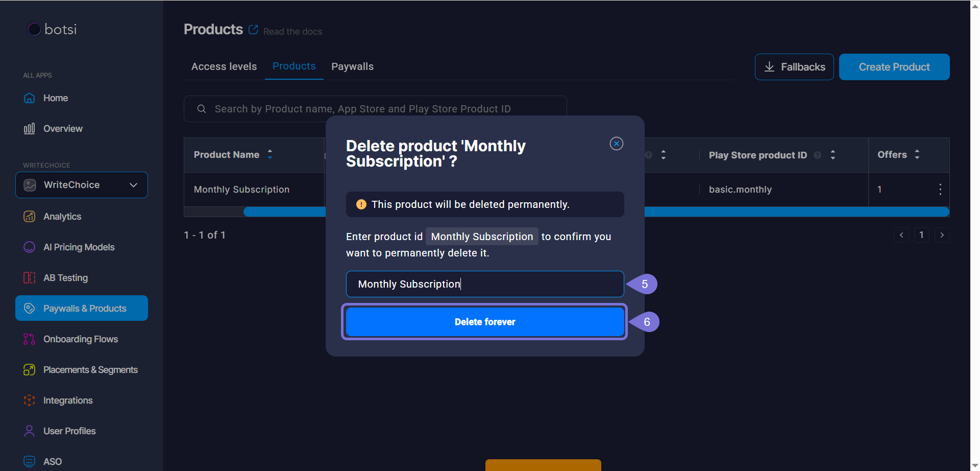980x471 pixels.
Task: Click the Home icon in sidebar
Action: click(30, 98)
